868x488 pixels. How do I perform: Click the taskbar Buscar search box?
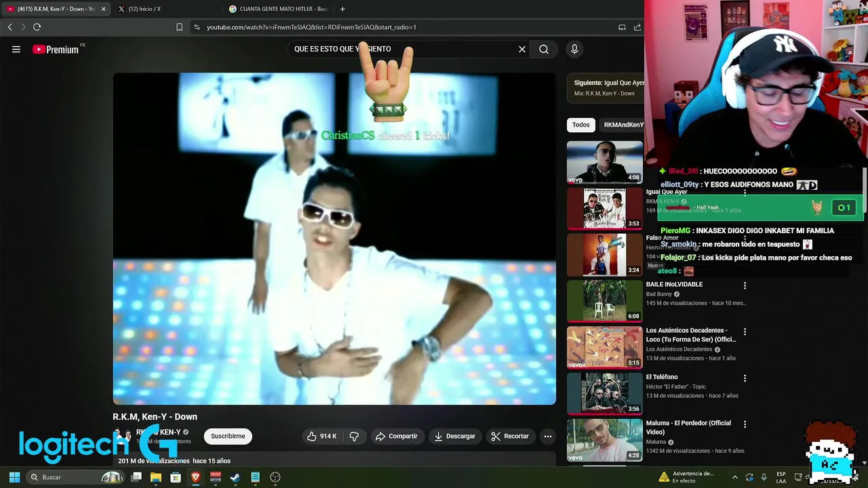click(75, 477)
